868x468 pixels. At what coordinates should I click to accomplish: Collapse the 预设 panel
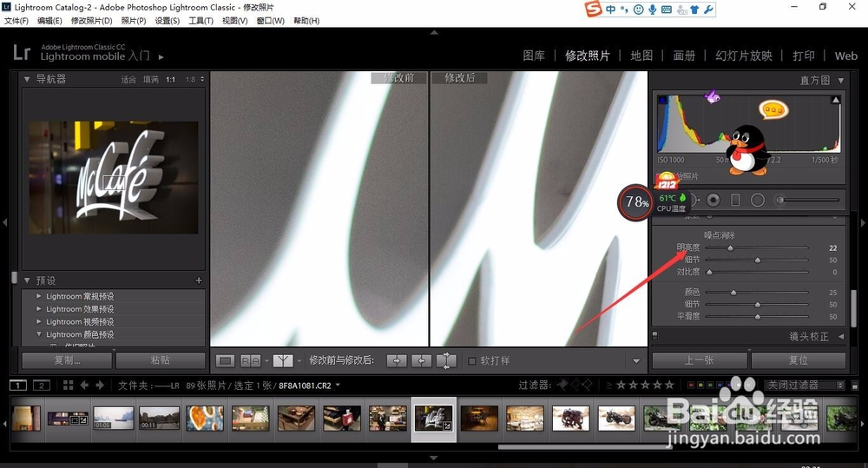tap(27, 280)
